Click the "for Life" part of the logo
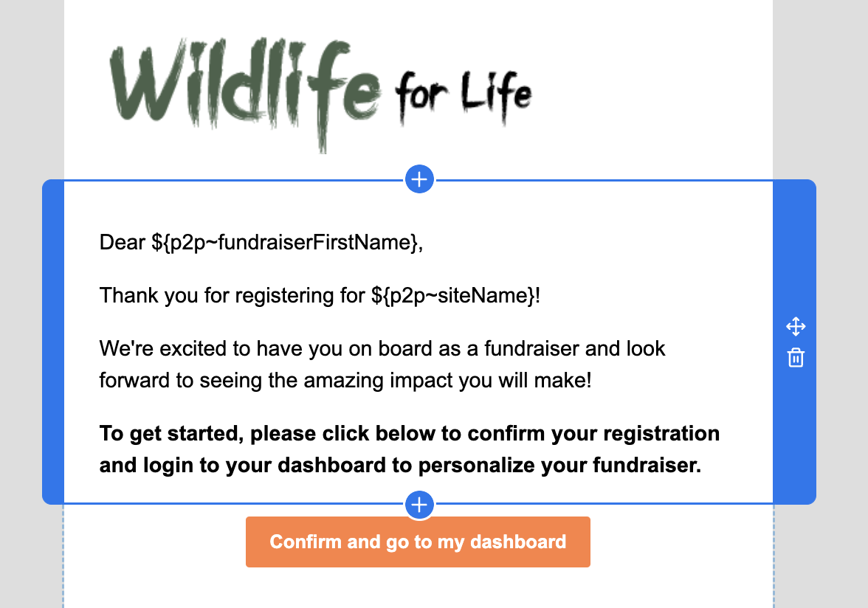Image resolution: width=868 pixels, height=608 pixels. coord(464,96)
